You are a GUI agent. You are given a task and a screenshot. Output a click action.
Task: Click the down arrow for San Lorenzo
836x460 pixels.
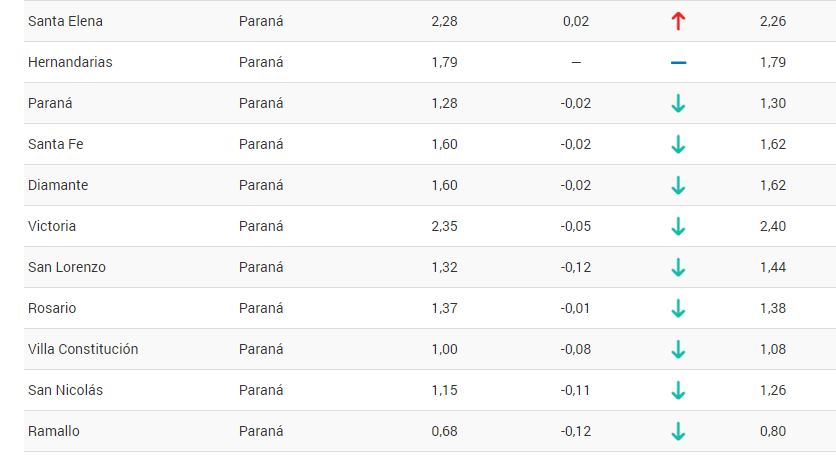(678, 268)
